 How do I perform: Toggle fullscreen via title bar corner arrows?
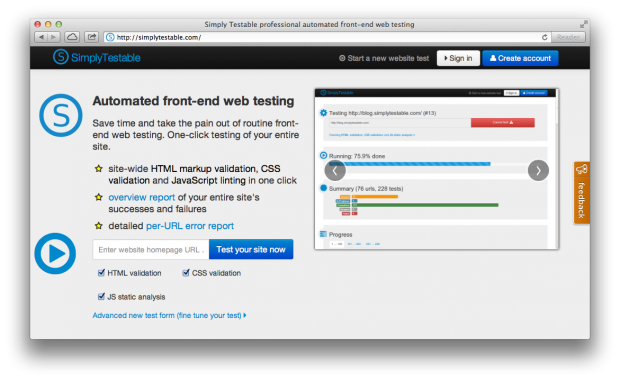[583, 24]
